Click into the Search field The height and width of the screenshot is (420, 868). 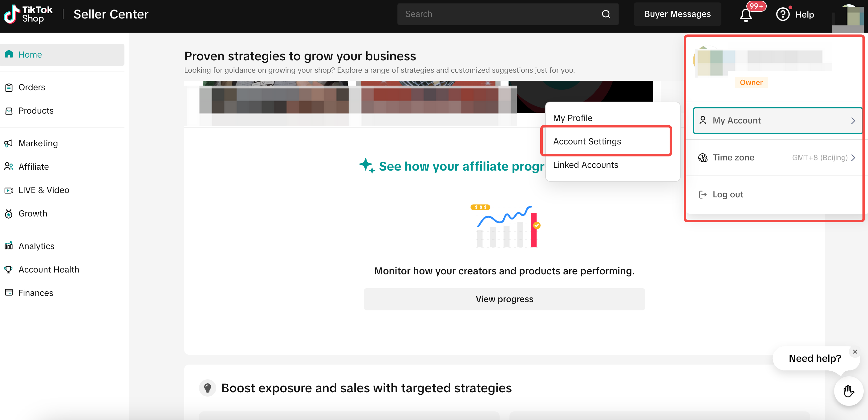pos(495,14)
